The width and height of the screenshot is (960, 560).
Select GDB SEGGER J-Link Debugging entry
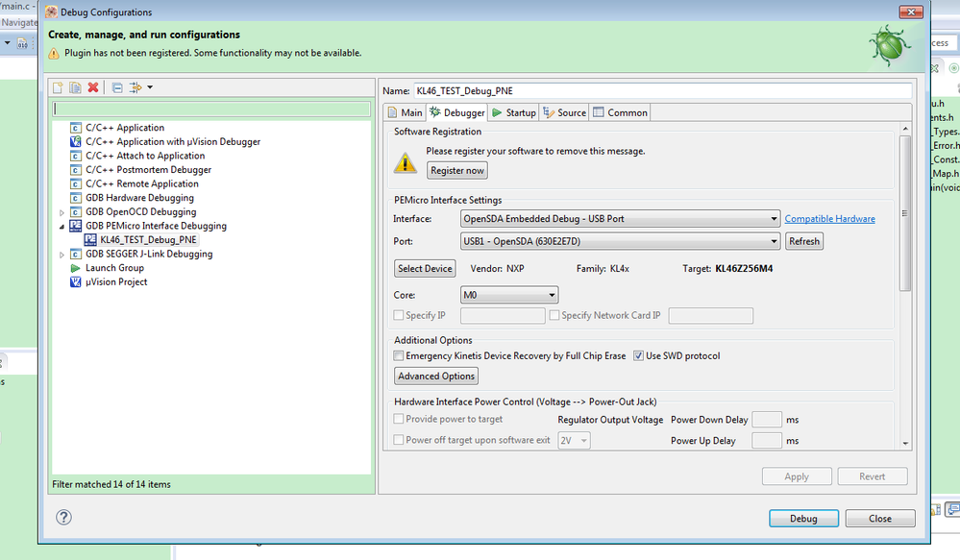pyautogui.click(x=149, y=254)
